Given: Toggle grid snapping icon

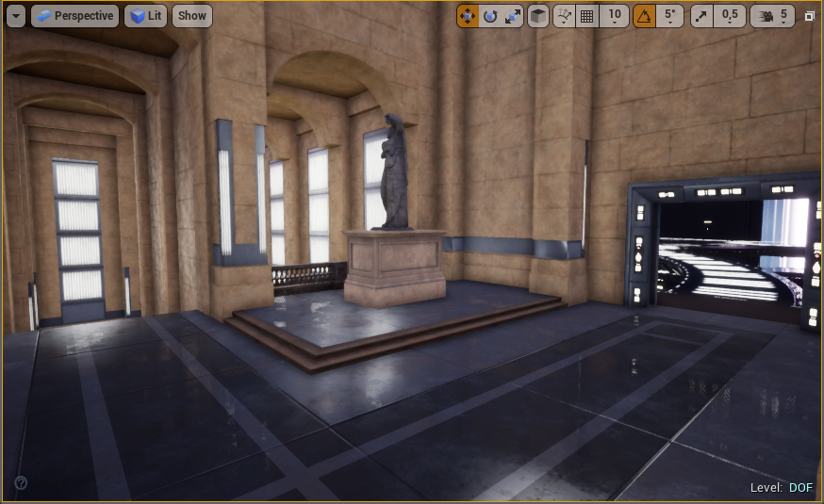Looking at the screenshot, I should (586, 16).
